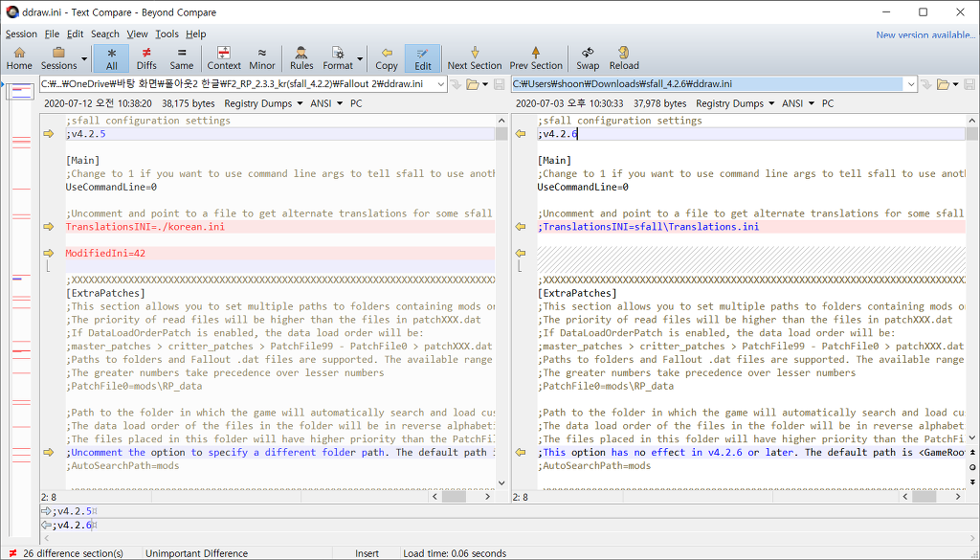Click the Home toolbar icon
The image size is (980, 560).
coord(19,57)
